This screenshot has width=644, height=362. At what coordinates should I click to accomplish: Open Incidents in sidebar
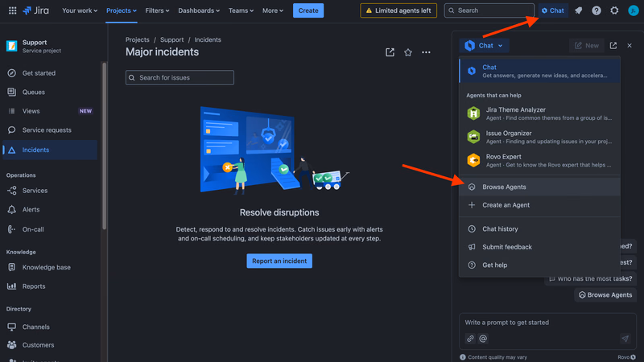pos(50,150)
